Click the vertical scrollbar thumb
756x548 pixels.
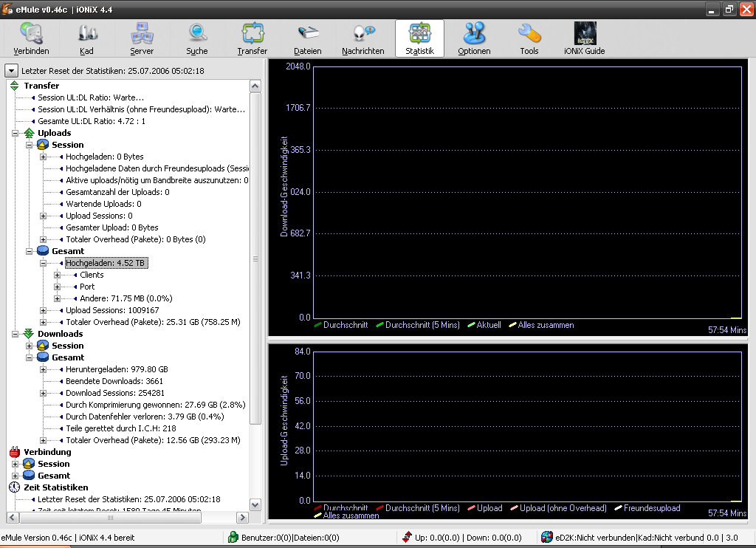[x=255, y=258]
